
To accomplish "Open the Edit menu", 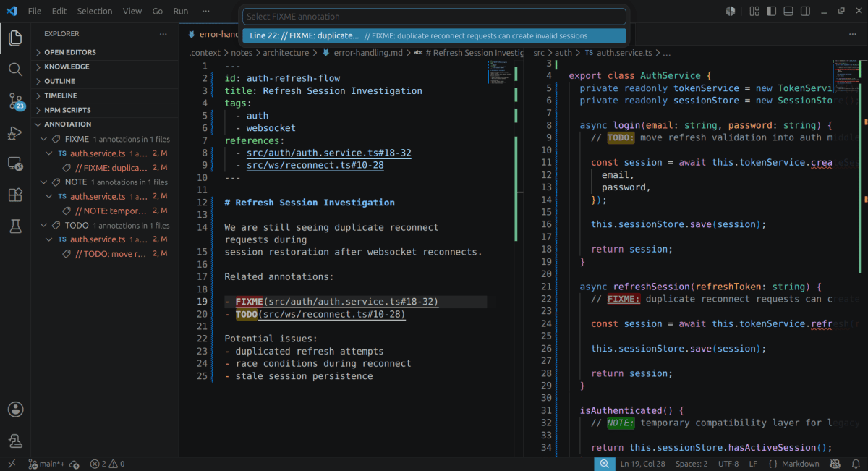I will tap(59, 11).
